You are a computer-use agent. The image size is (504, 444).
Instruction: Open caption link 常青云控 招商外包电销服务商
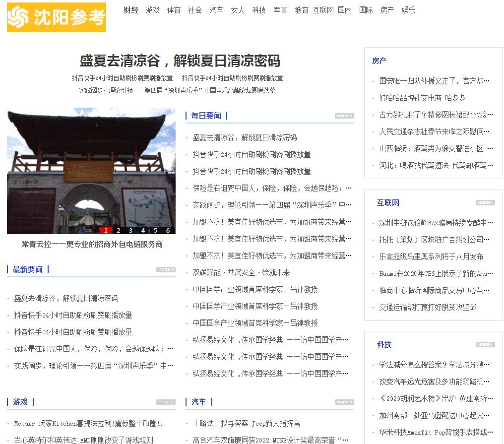[92, 245]
